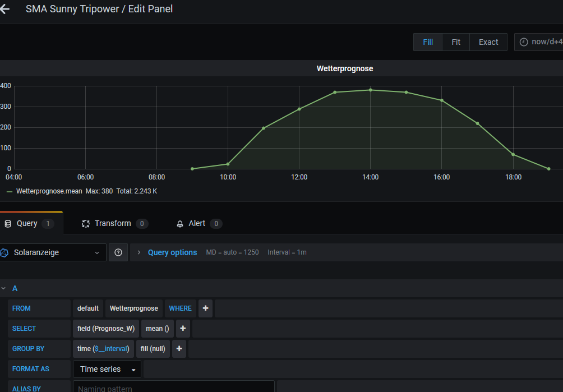Click field (Prognose_W) segment
The height and width of the screenshot is (392, 563).
click(x=106, y=329)
